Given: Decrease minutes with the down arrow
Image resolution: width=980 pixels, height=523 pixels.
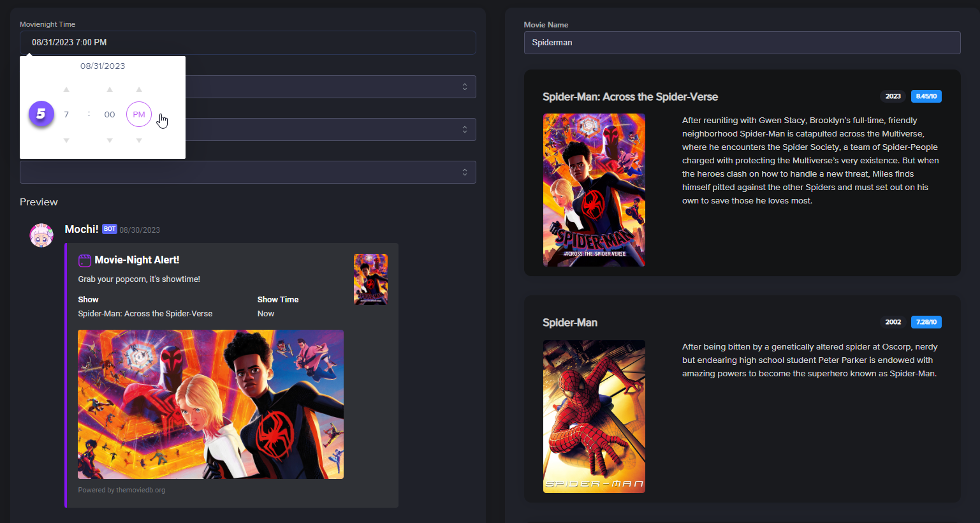Looking at the screenshot, I should [110, 140].
